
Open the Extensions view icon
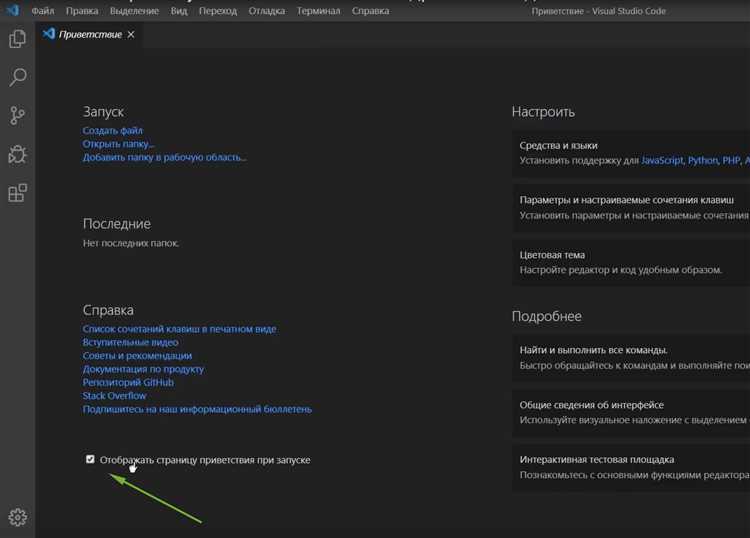pyautogui.click(x=17, y=193)
